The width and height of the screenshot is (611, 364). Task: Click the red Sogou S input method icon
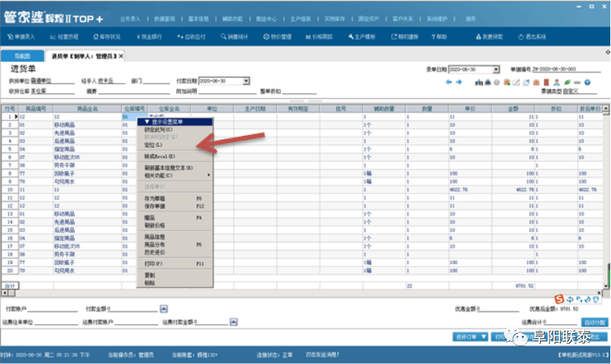point(559,299)
